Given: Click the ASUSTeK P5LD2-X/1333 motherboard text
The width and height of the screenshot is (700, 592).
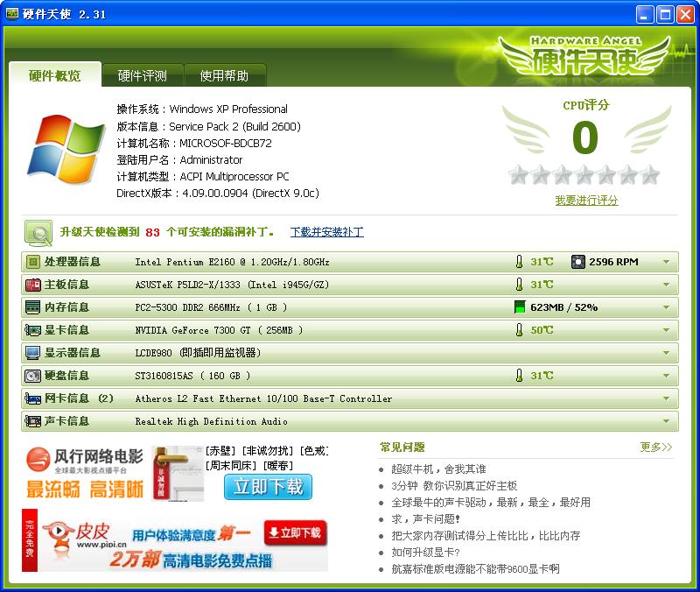Looking at the screenshot, I should 232,285.
